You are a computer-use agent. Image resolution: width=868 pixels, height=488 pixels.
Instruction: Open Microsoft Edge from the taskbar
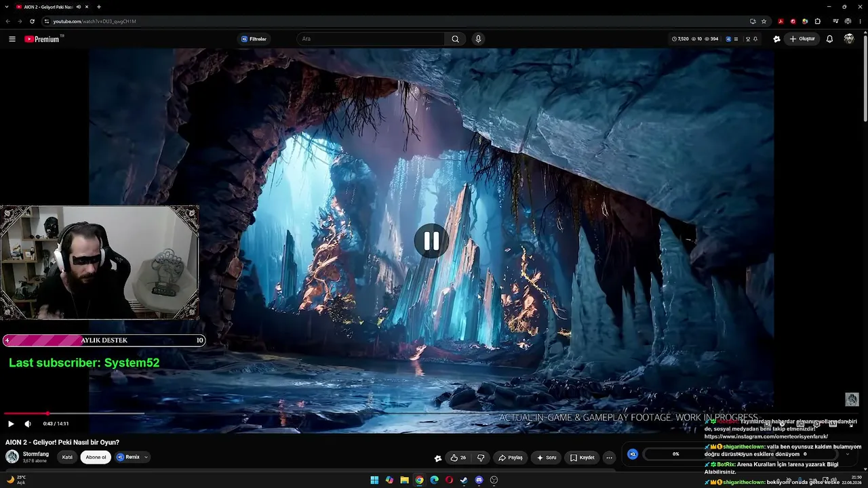click(434, 480)
